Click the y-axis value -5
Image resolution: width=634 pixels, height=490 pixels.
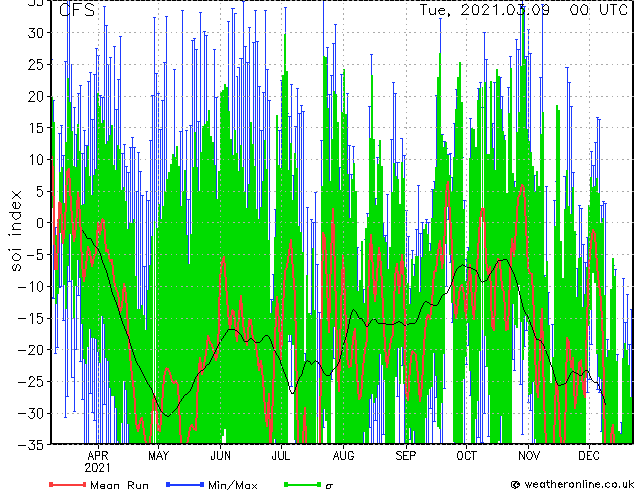click(x=35, y=255)
